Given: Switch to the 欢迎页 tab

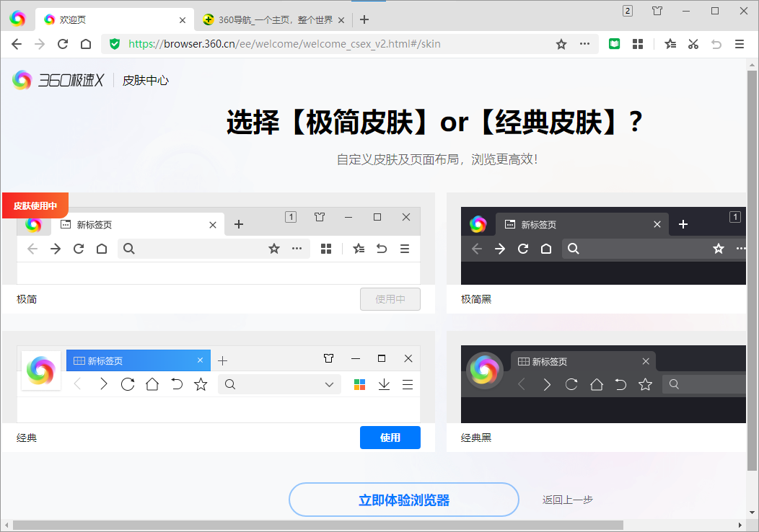Looking at the screenshot, I should [x=115, y=20].
